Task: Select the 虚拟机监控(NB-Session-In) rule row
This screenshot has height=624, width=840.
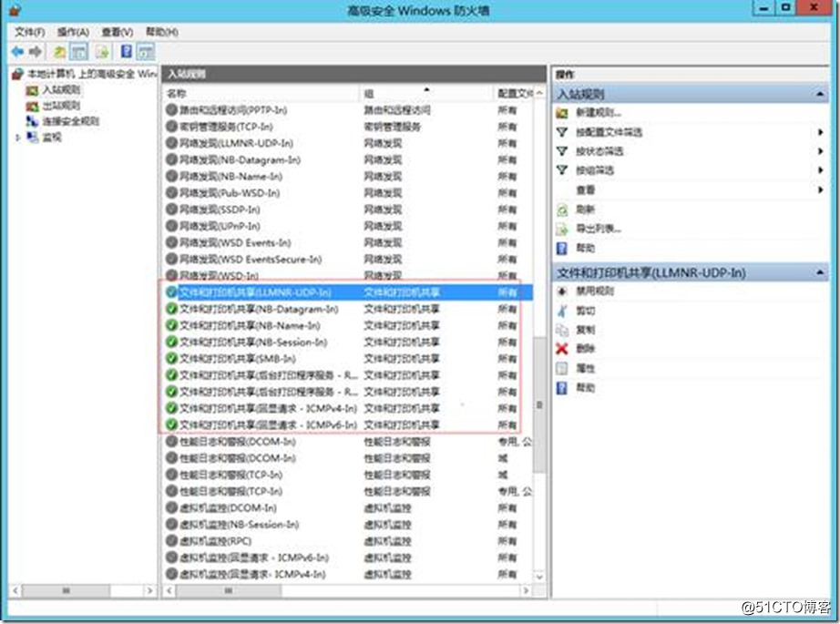Action: click(348, 525)
